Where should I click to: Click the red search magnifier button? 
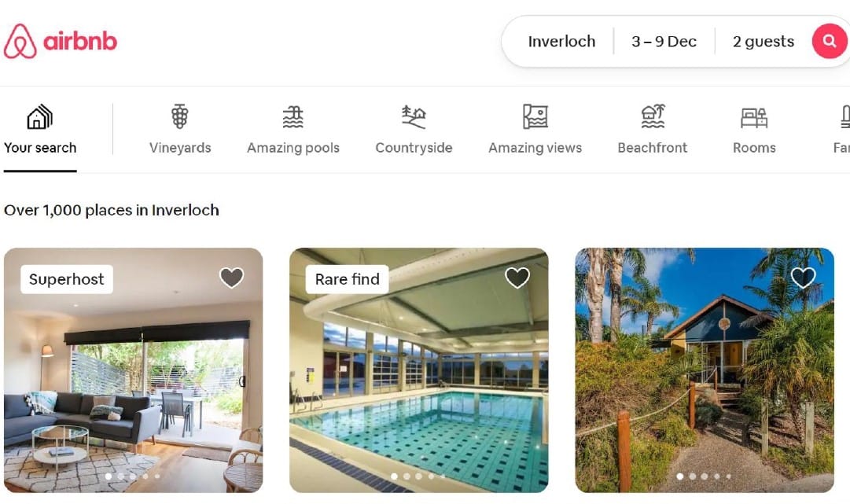(x=829, y=41)
